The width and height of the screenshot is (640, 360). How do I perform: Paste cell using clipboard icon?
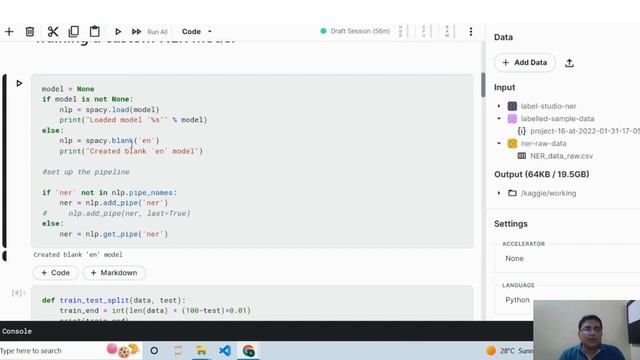point(94,31)
